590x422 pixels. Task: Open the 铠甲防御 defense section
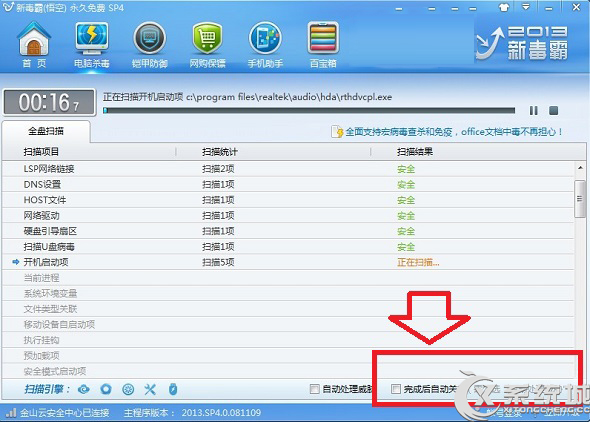pos(149,44)
